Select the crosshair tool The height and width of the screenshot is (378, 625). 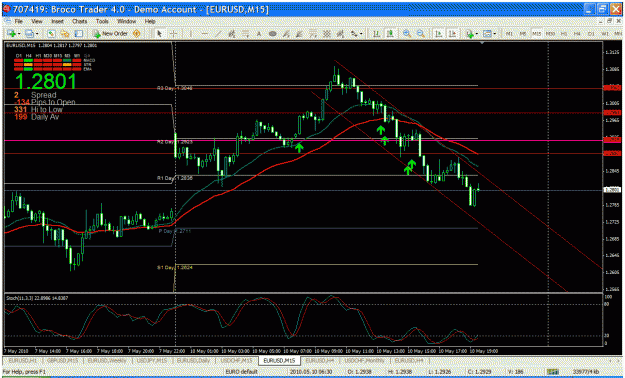click(x=173, y=34)
